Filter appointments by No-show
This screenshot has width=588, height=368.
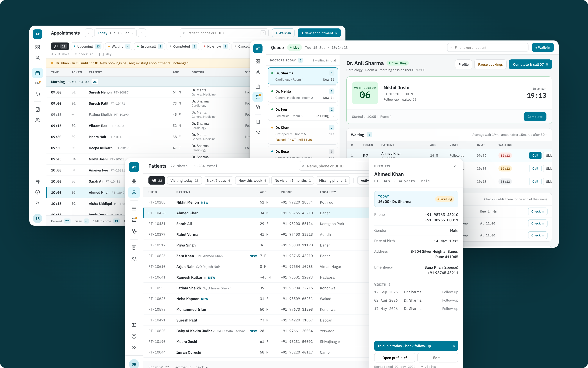(215, 47)
